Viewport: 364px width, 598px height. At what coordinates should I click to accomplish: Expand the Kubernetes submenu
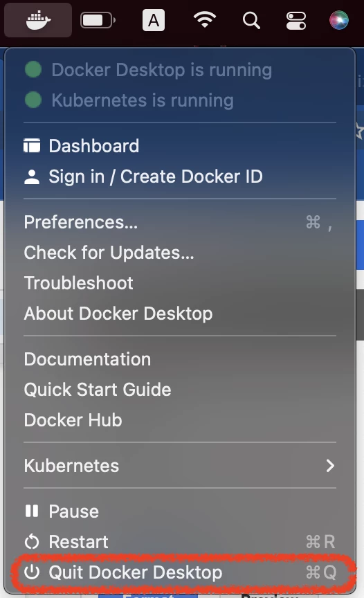180,466
